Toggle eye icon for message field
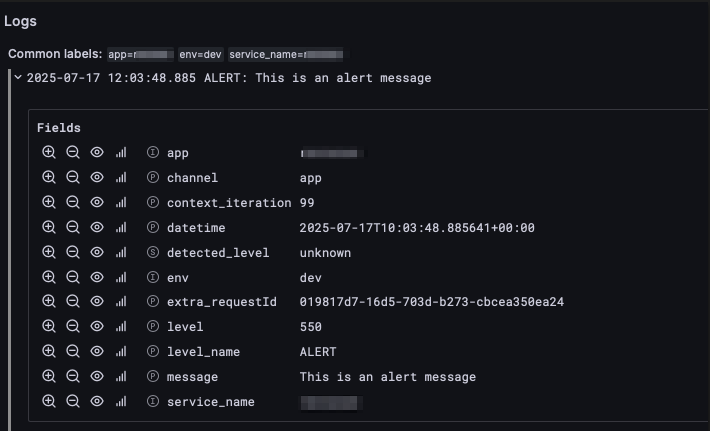This screenshot has width=710, height=431. tap(97, 377)
